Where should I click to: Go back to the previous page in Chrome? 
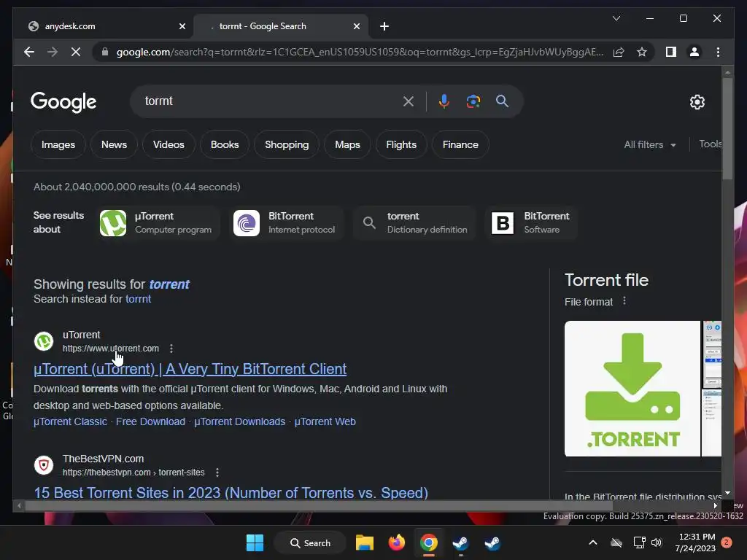(29, 52)
